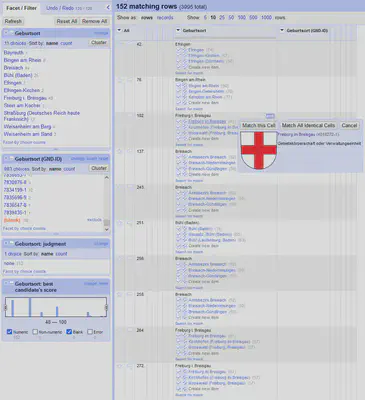Show data as records
365x400 pixels.
click(x=165, y=18)
